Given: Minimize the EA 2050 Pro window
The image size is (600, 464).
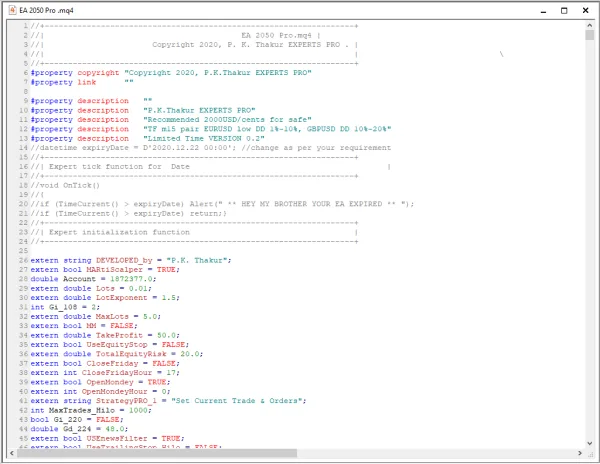Looking at the screenshot, I should (543, 11).
